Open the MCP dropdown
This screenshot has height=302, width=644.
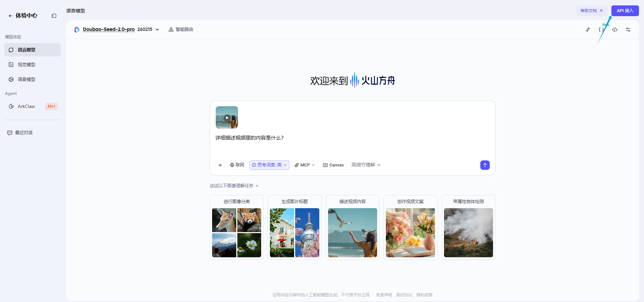(305, 165)
